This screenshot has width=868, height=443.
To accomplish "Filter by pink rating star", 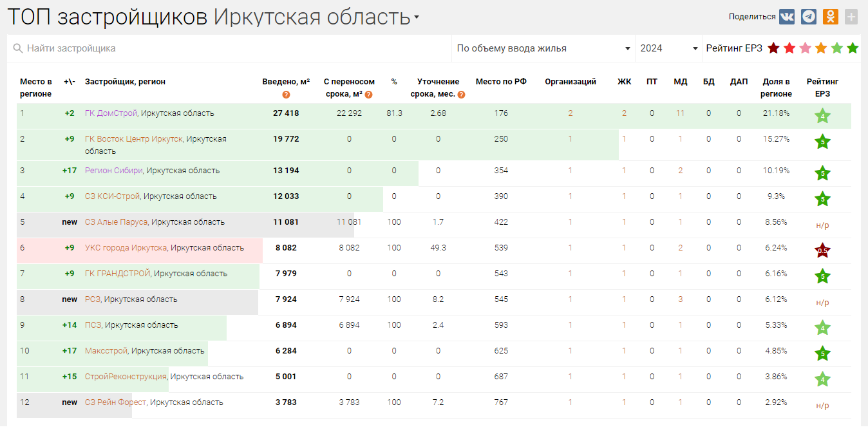I will tap(805, 48).
